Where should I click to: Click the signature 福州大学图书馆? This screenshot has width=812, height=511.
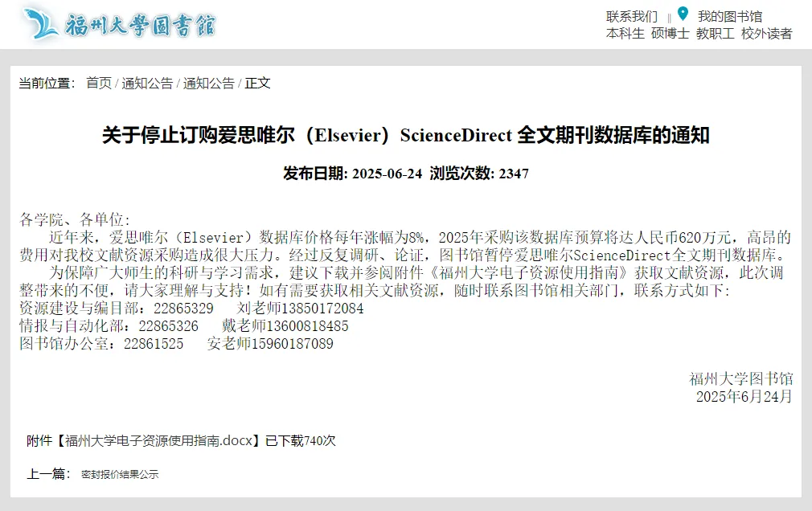[x=740, y=378]
